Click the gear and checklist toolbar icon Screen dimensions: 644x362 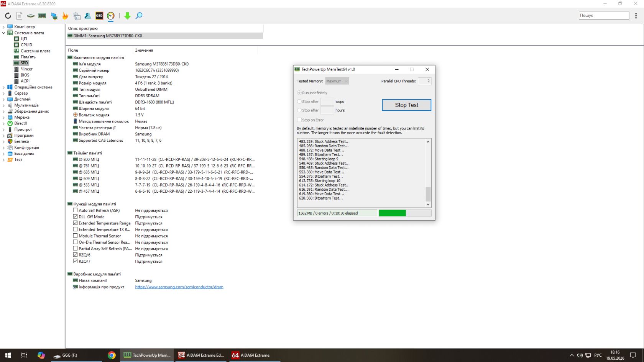77,16
